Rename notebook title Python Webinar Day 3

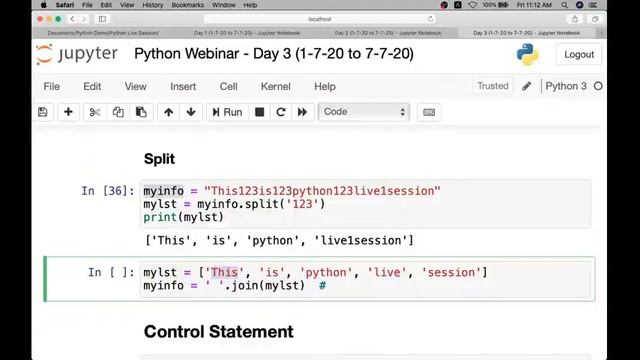click(274, 54)
